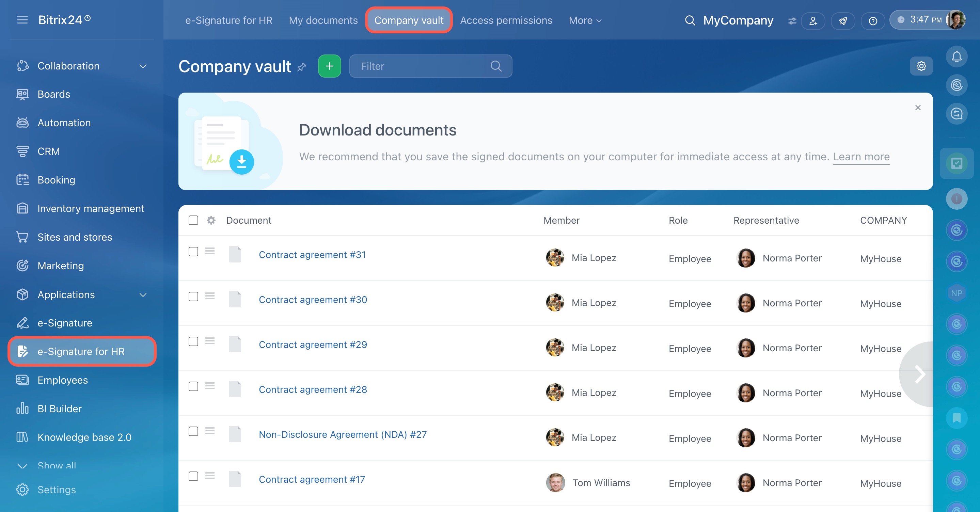Open e-Signature for HR in sidebar
Viewport: 980px width, 512px height.
point(82,351)
